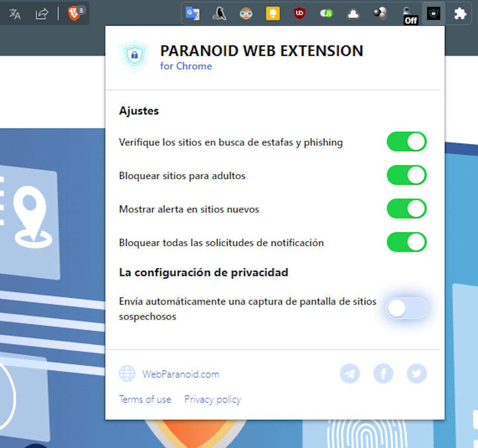
Task: Disable phishing and scam site verification
Action: coord(407,142)
